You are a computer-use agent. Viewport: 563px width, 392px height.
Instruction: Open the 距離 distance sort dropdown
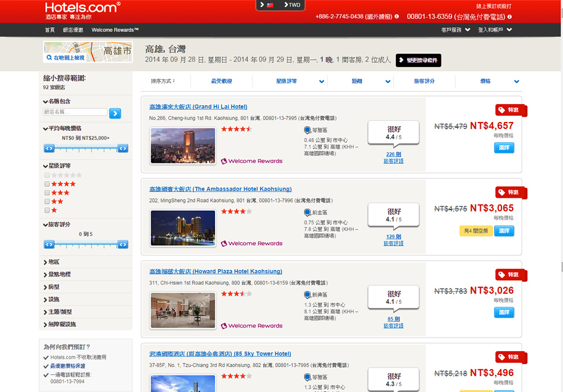pos(370,81)
